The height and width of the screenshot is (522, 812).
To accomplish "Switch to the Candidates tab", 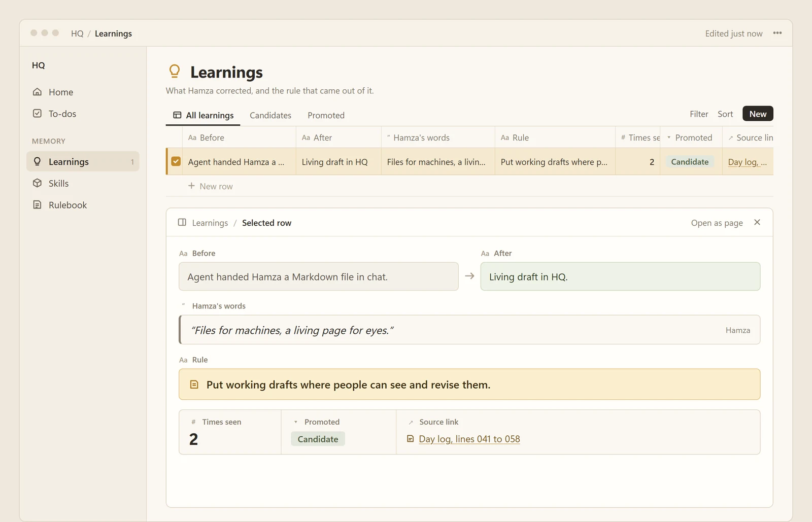I will (270, 115).
